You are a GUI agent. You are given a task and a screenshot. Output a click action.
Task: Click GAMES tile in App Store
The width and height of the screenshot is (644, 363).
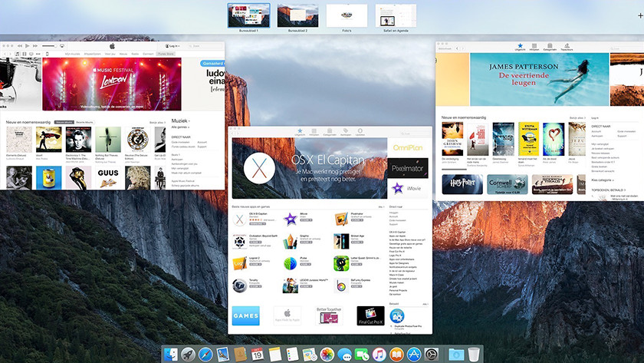tap(245, 315)
